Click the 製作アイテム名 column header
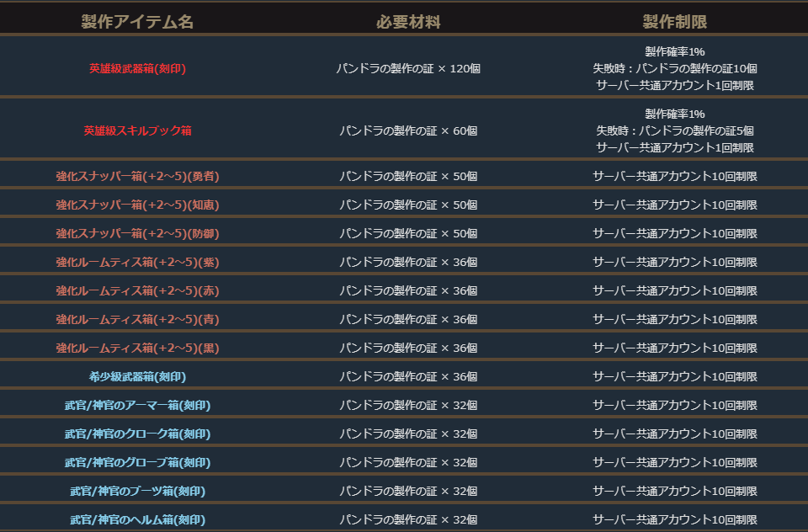Image resolution: width=808 pixels, height=532 pixels. pos(137,22)
